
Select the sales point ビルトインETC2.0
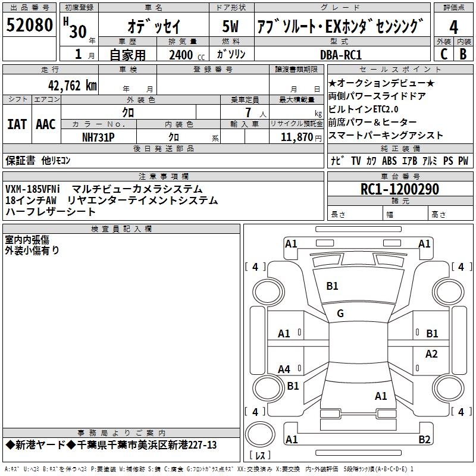point(364,109)
